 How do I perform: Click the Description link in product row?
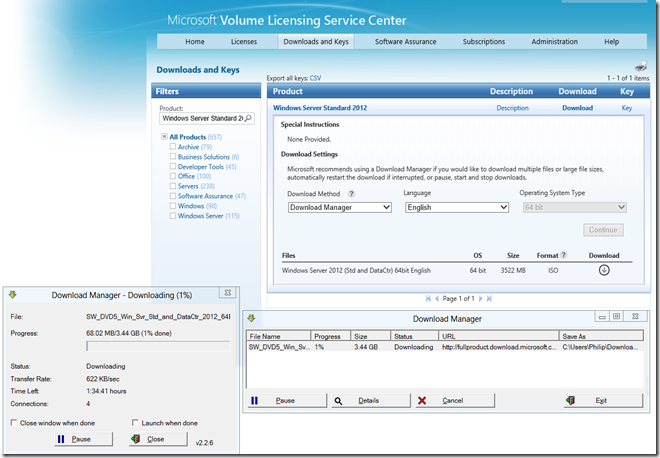click(x=512, y=108)
